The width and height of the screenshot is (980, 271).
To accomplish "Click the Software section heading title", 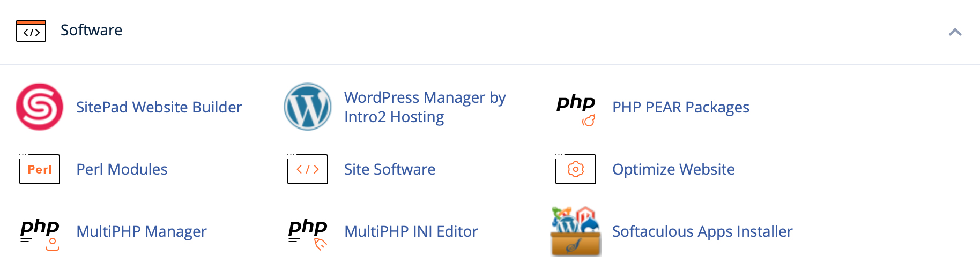I will click(x=91, y=30).
